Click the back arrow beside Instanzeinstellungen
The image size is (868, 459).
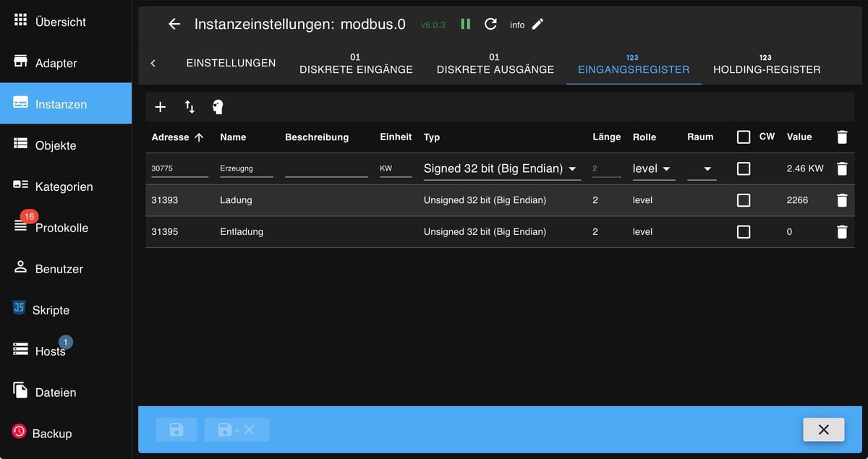click(x=174, y=24)
